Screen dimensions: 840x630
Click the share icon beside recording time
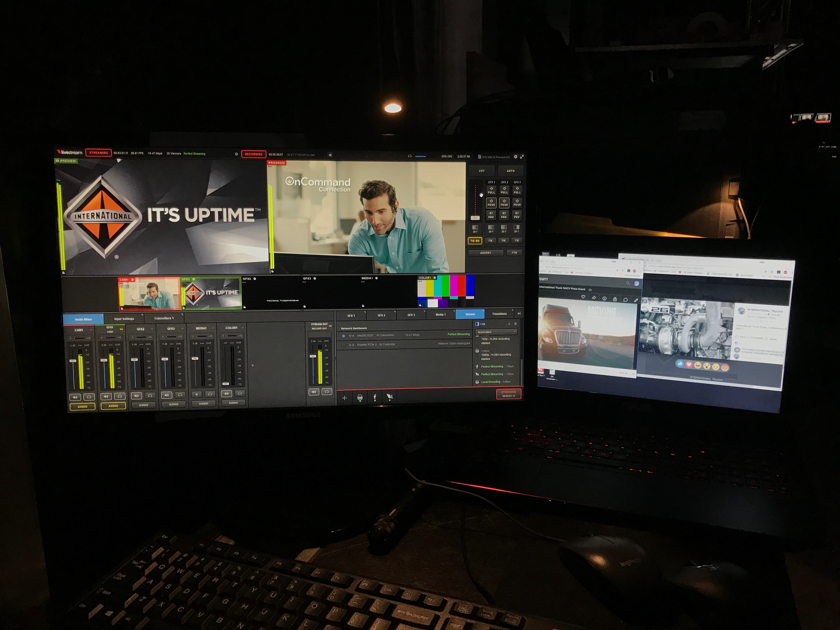(330, 155)
